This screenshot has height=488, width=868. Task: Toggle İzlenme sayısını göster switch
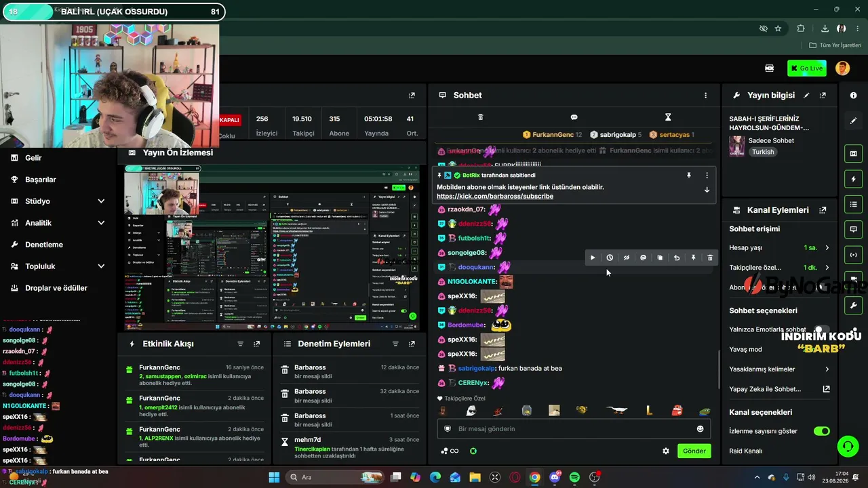pyautogui.click(x=822, y=431)
